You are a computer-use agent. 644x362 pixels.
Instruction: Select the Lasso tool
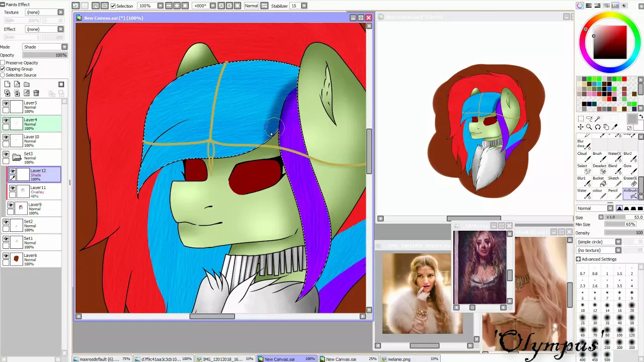coord(589,119)
